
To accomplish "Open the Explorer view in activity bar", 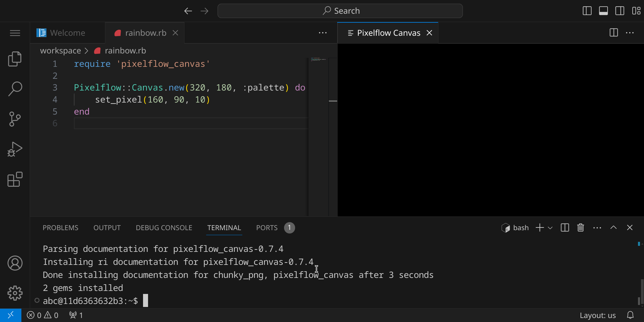I will coord(15,59).
